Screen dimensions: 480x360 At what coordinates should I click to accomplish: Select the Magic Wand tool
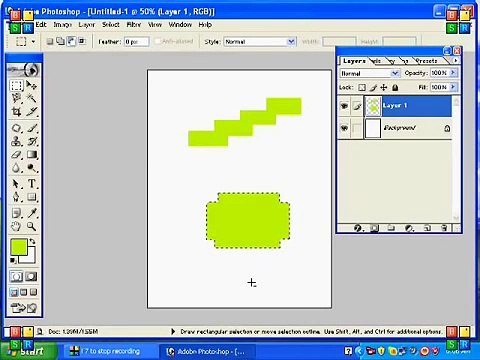coord(32,98)
